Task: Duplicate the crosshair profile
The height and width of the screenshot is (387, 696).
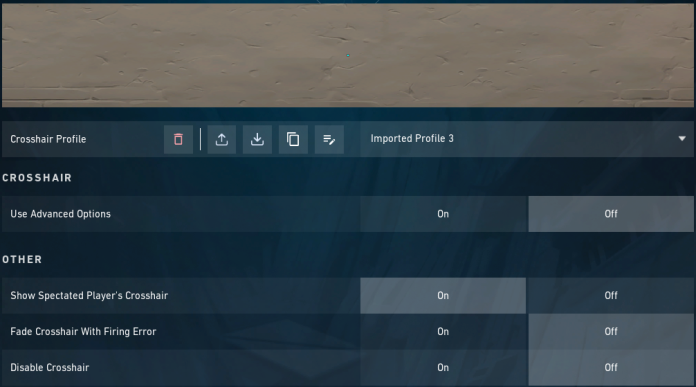Action: (293, 139)
